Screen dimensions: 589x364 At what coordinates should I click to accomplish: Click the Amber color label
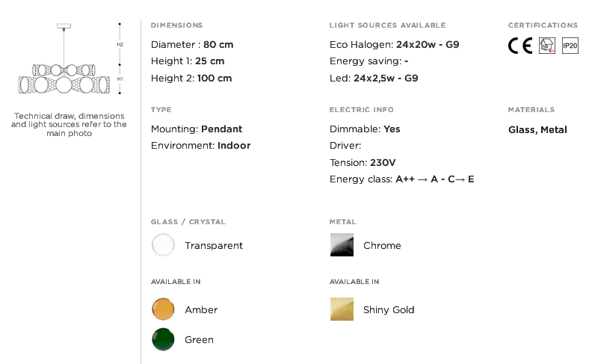201,309
